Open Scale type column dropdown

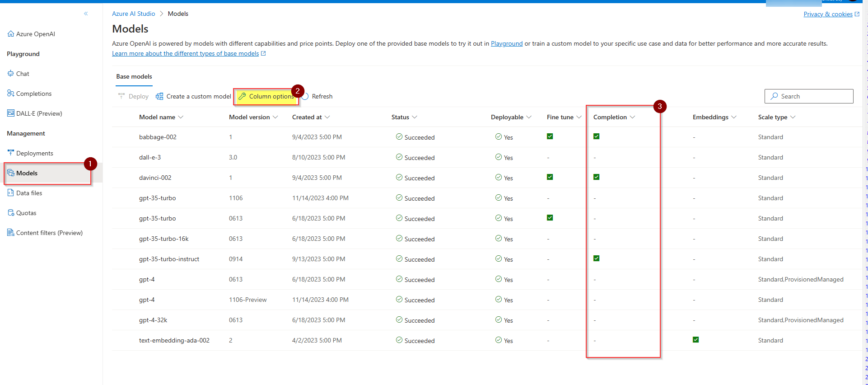[793, 117]
